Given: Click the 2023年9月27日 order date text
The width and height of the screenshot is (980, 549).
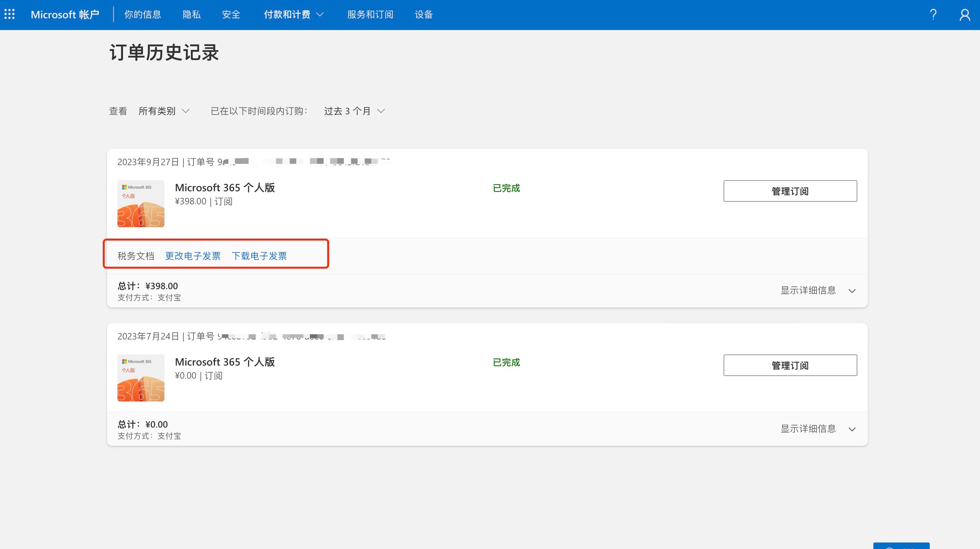Looking at the screenshot, I should click(148, 162).
